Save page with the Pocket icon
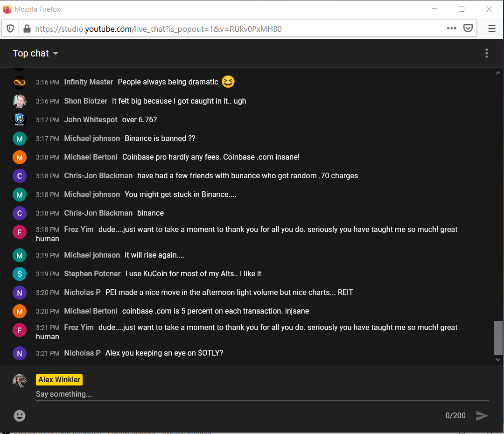 tap(468, 28)
